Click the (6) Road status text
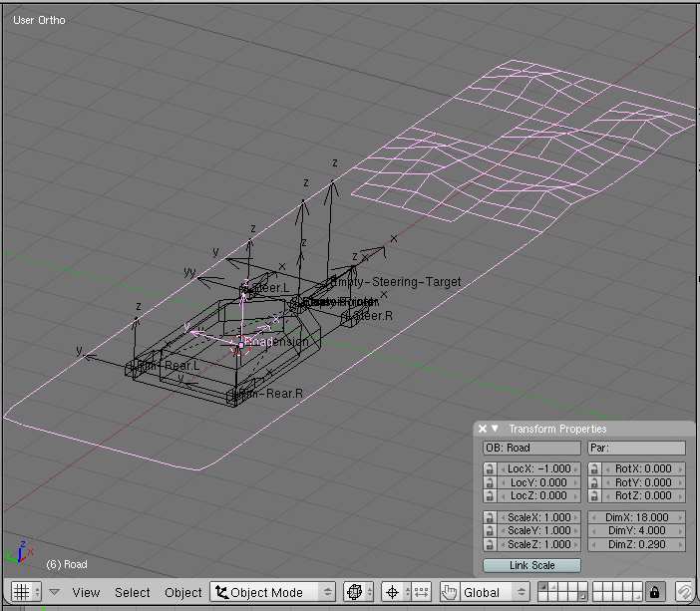Viewport: 700px width, 611px height. [67, 564]
